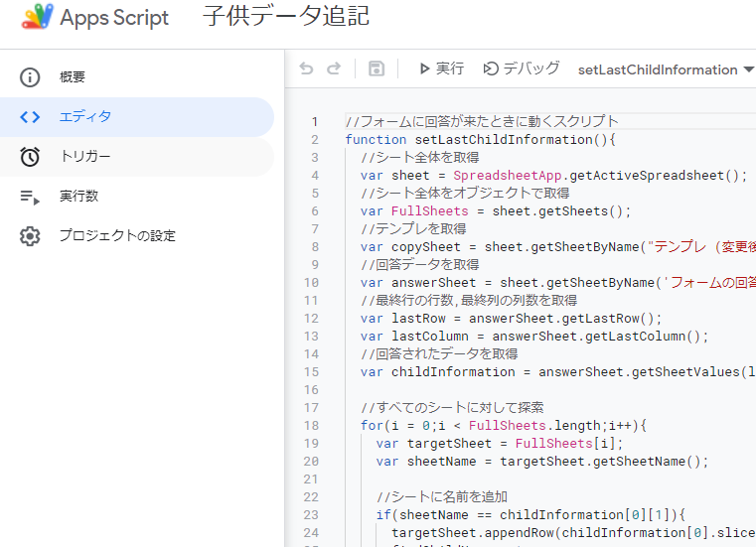
Task: Click lastRow variable on line 12
Action: 418,318
